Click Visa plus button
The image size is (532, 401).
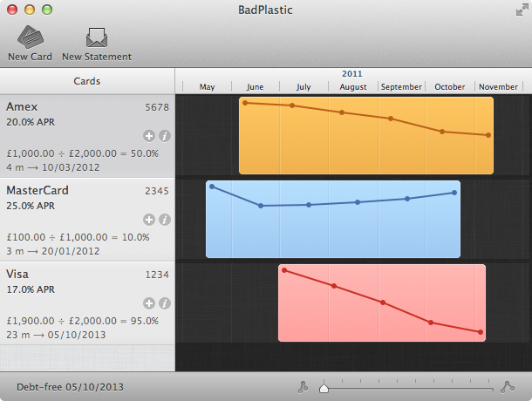pyautogui.click(x=149, y=303)
